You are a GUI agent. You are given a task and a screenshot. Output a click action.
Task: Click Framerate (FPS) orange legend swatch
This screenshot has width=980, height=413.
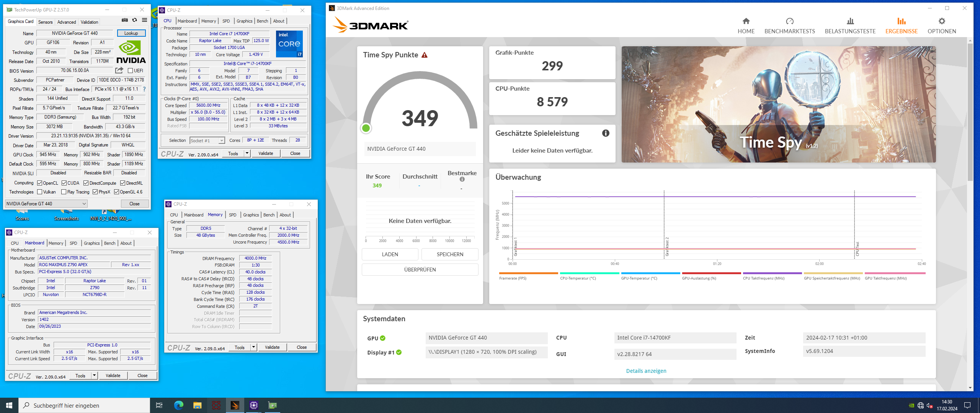click(528, 273)
